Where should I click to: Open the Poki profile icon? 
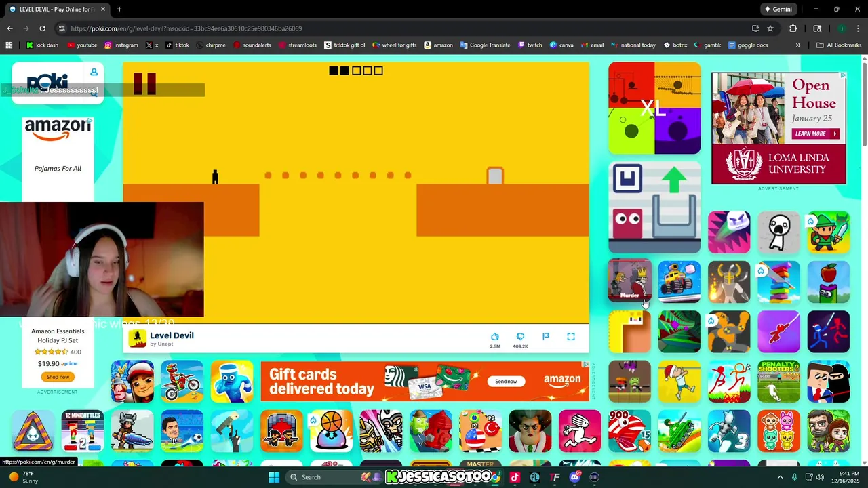(x=94, y=72)
